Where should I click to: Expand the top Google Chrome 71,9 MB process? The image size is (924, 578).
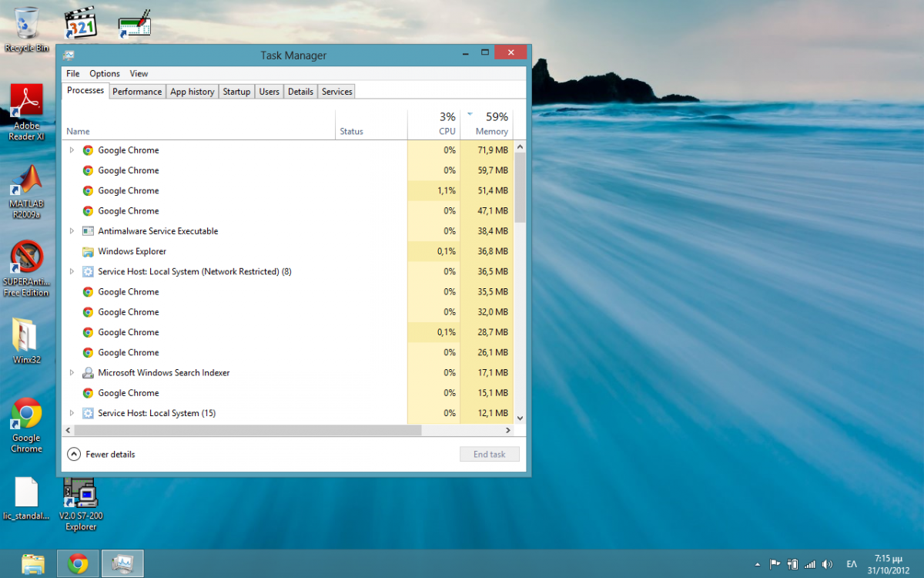(72, 150)
